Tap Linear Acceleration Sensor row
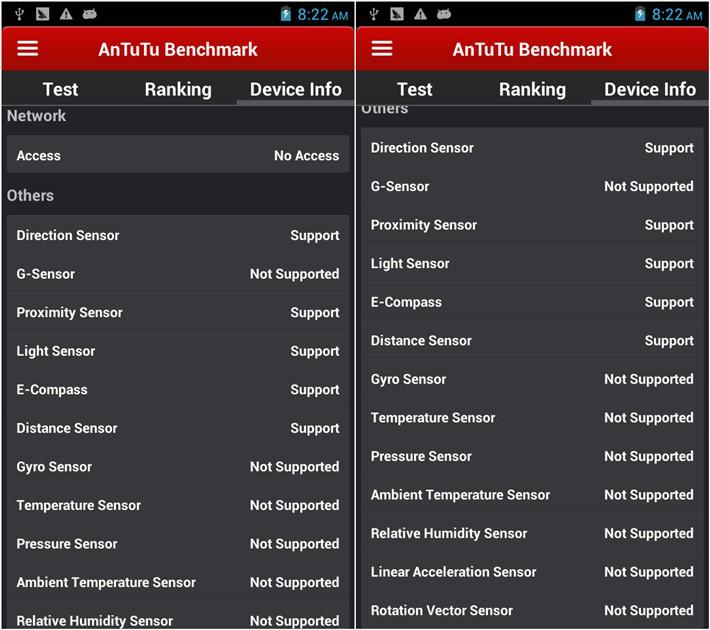 pos(532,571)
